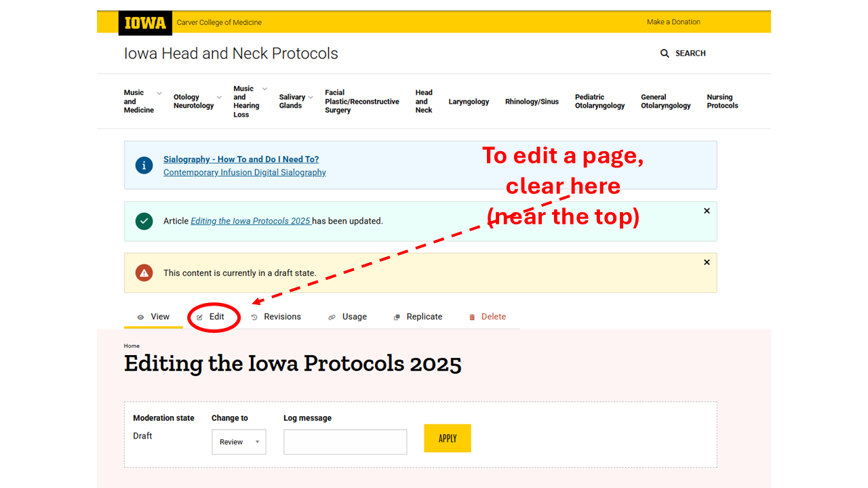
Task: Click the trash icon next to Delete
Action: (x=472, y=317)
